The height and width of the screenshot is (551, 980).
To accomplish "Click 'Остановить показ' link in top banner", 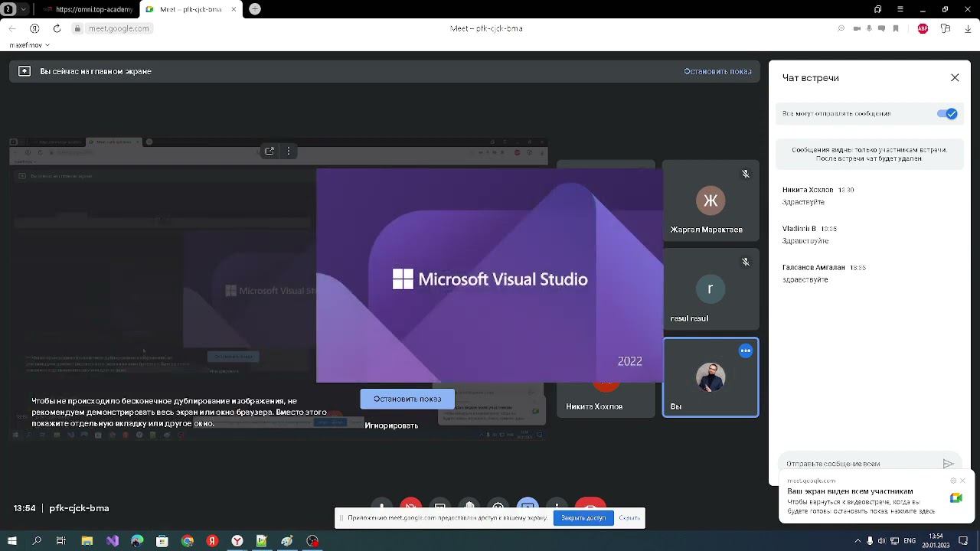I will [717, 71].
